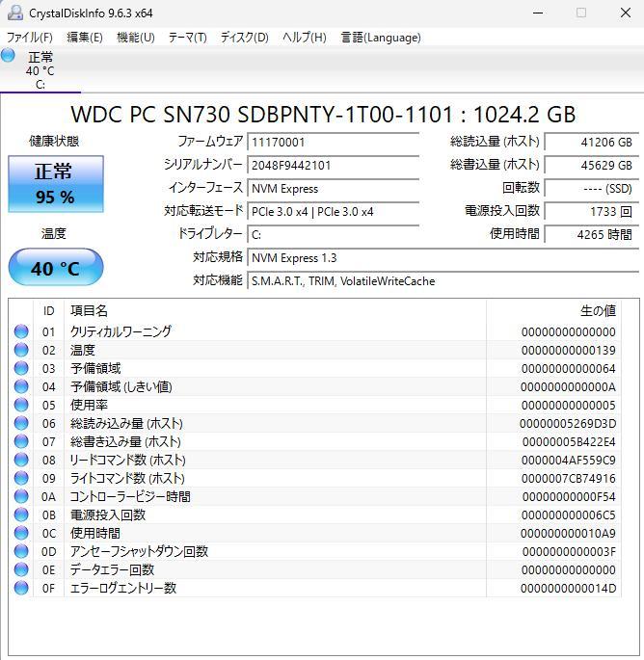This screenshot has width=644, height=660.
Task: Select the C: drive tab showing 正常 40 °C
Action: tap(40, 70)
